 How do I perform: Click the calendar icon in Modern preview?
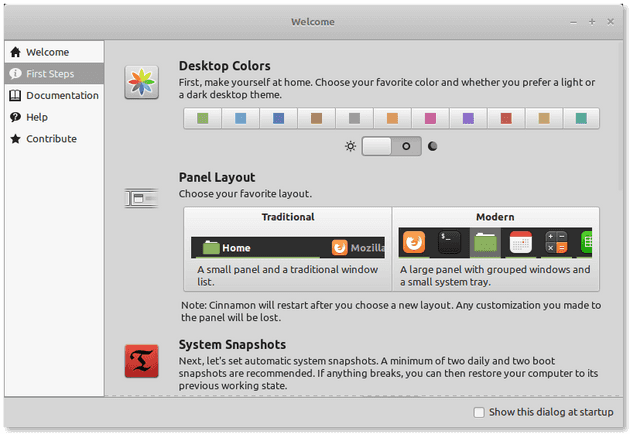521,242
